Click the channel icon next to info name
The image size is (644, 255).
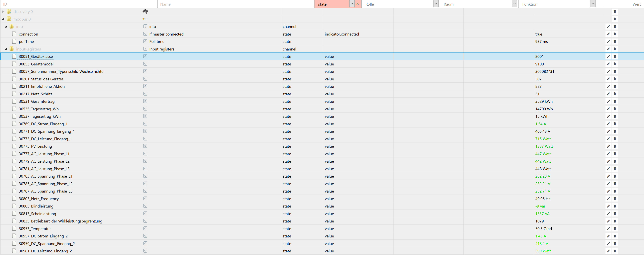(145, 26)
